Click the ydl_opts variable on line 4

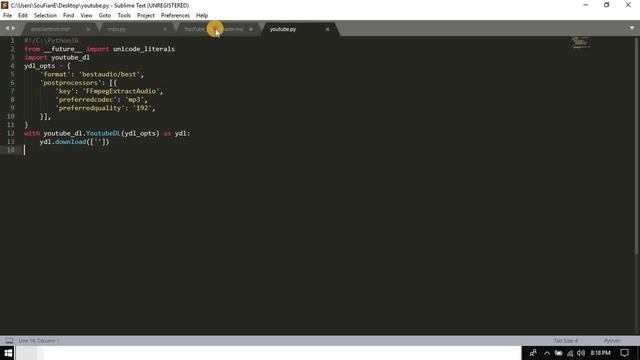(x=40, y=66)
